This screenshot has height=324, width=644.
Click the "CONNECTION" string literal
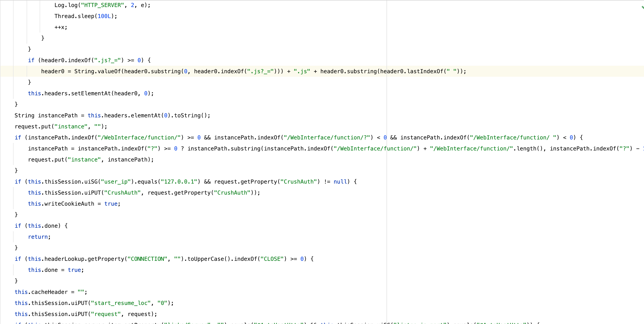[147, 259]
